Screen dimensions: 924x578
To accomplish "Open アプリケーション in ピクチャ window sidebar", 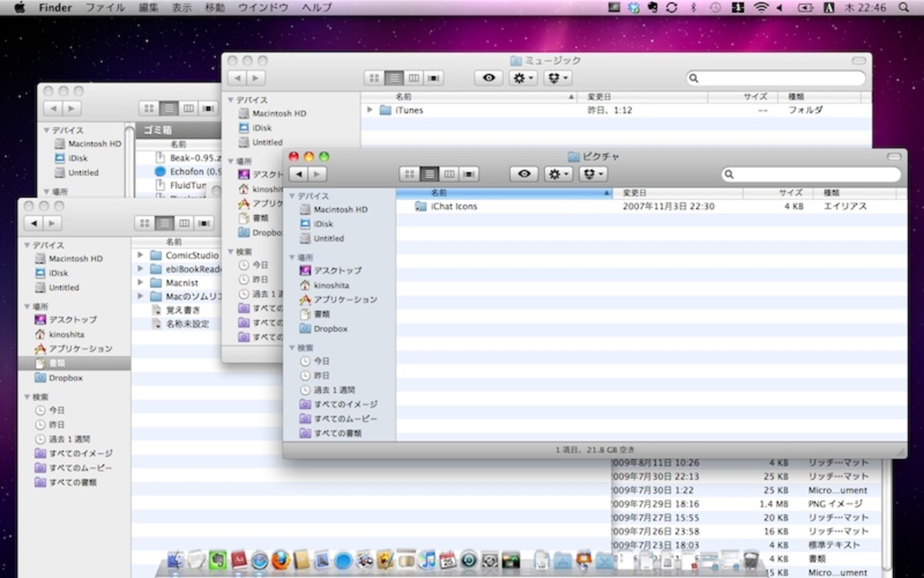I will pyautogui.click(x=339, y=299).
